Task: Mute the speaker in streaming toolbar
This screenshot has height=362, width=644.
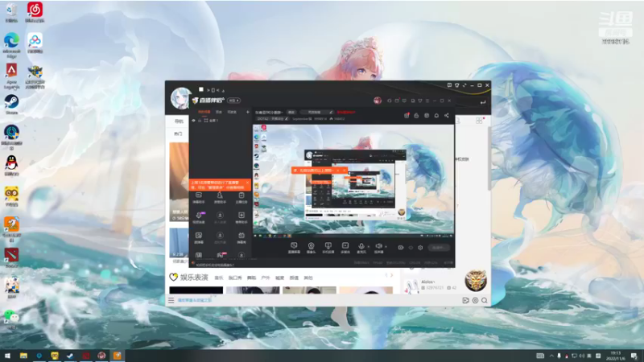Action: tap(378, 247)
